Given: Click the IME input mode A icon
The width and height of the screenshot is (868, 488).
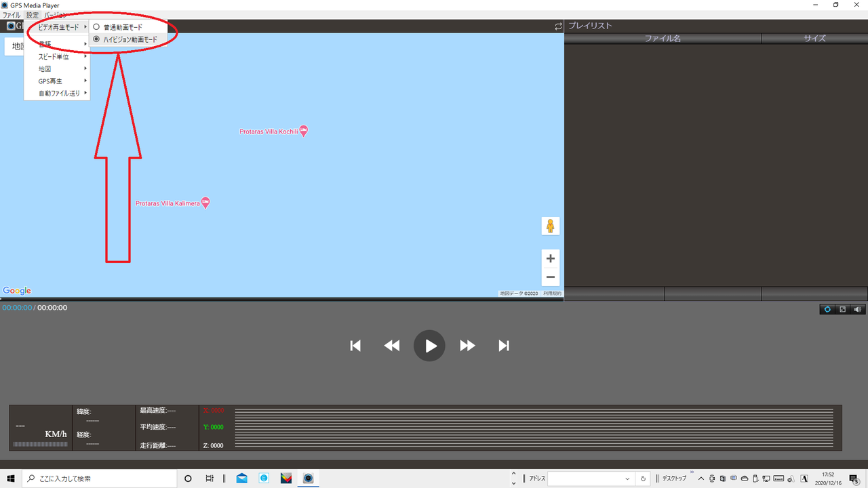Looking at the screenshot, I should pyautogui.click(x=804, y=479).
